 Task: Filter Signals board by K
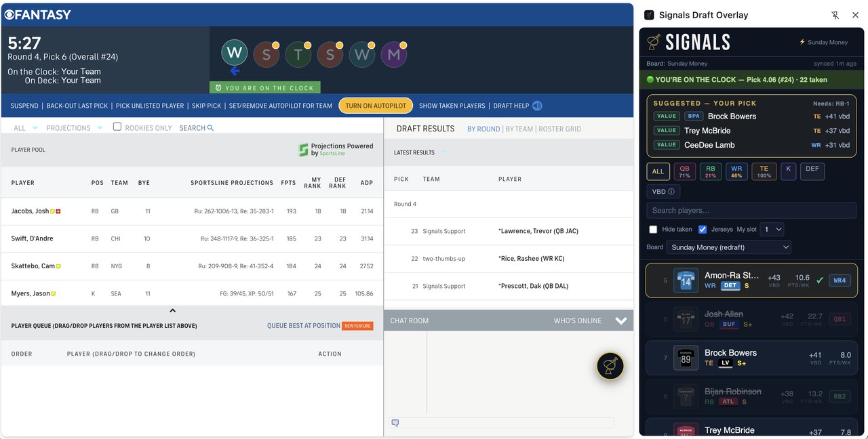pos(788,171)
